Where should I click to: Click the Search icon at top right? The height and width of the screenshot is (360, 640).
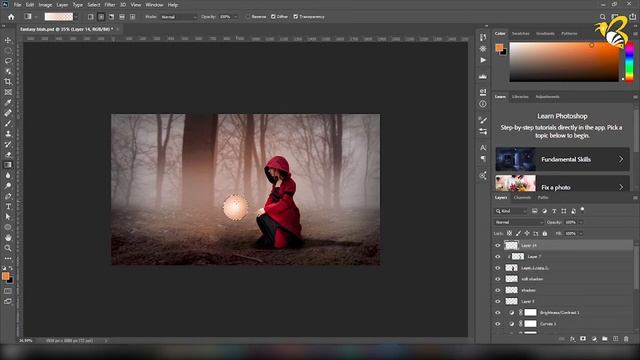click(x=602, y=17)
